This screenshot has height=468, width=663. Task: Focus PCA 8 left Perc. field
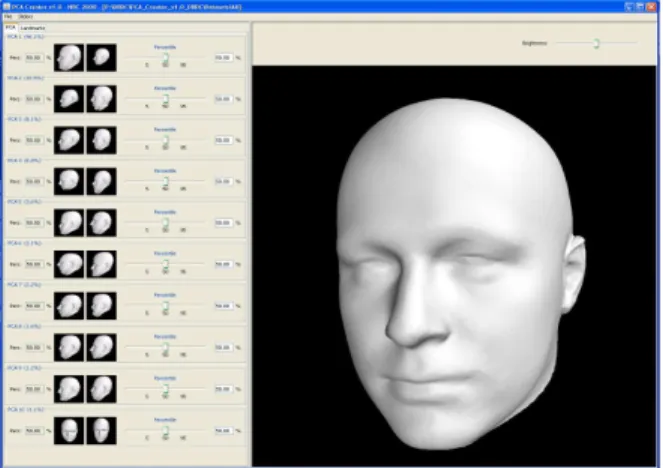tap(34, 348)
